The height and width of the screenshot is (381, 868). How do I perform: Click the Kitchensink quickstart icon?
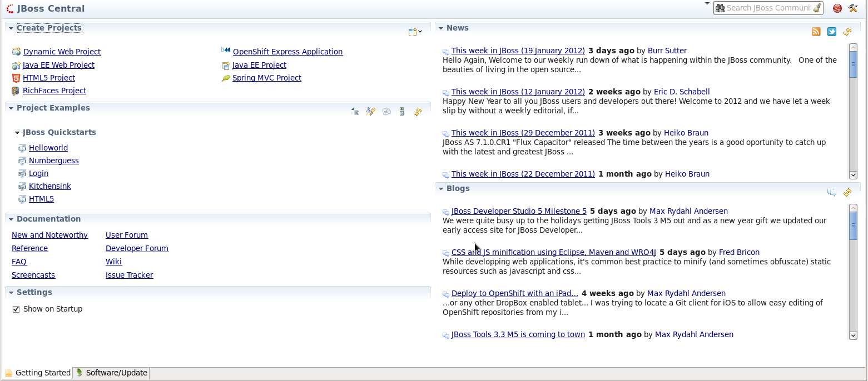(22, 186)
